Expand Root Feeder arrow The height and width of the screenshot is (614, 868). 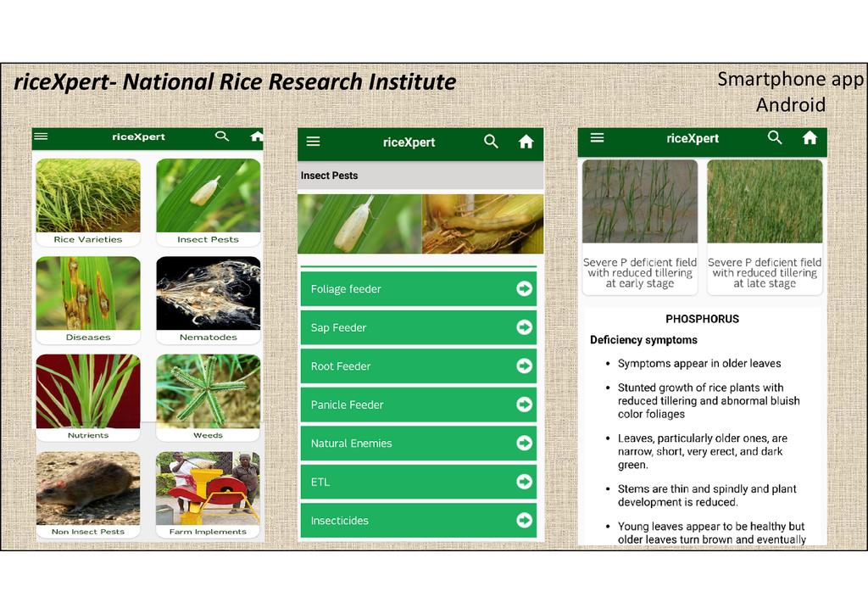click(524, 366)
